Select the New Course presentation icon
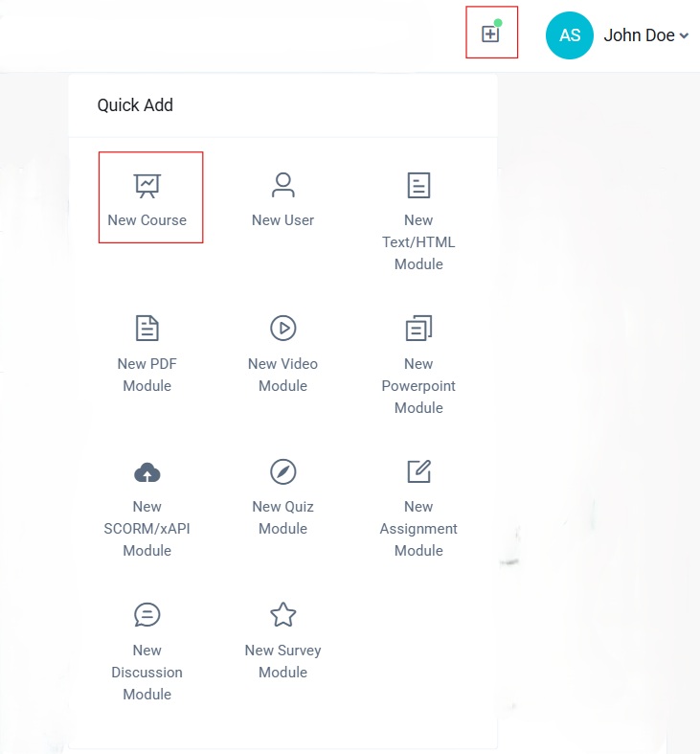The image size is (700, 754). [x=147, y=186]
